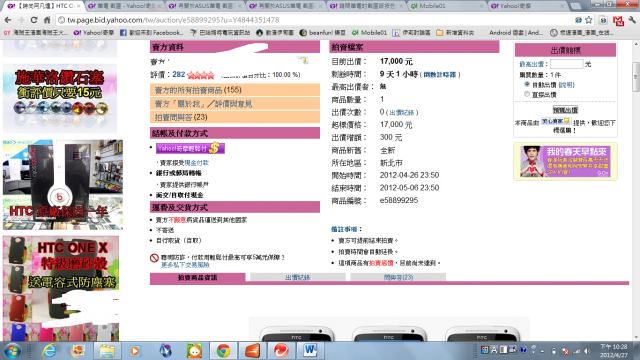640x360 pixels.
Task: Select the 出價紀錄 tab
Action: (x=298, y=278)
